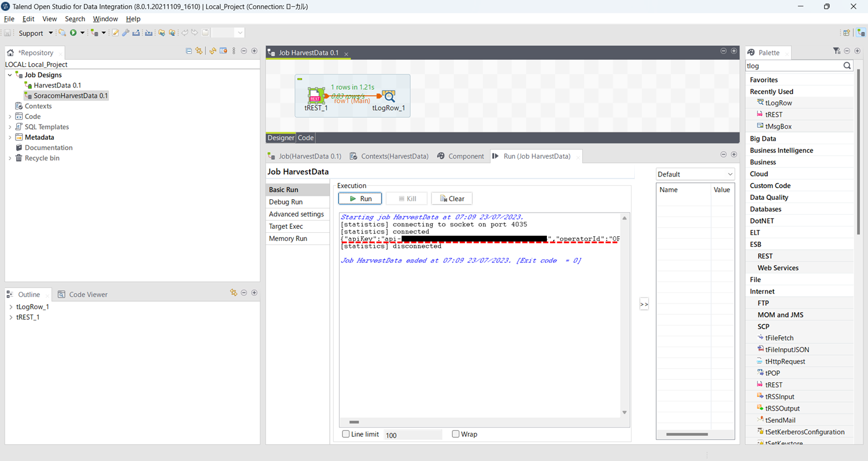Viewport: 868px width, 461px height.
Task: Collapse the Job Designs tree node
Action: tap(9, 75)
